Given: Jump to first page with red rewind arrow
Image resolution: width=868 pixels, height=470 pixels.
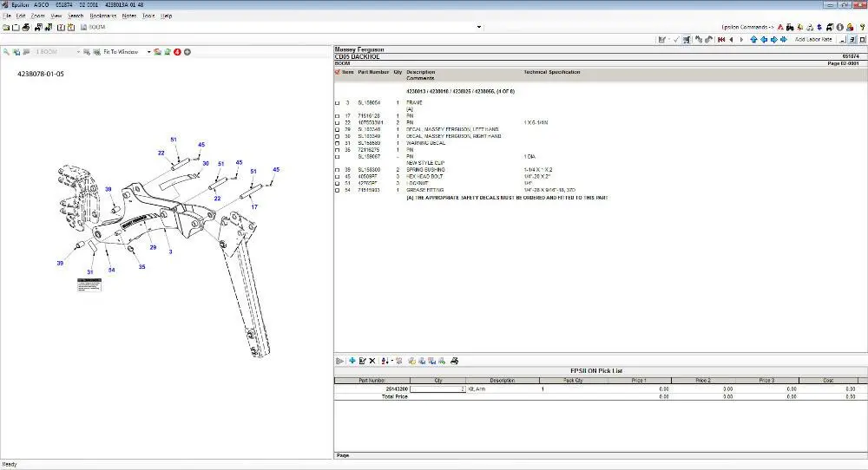Looking at the screenshot, I should 721,40.
